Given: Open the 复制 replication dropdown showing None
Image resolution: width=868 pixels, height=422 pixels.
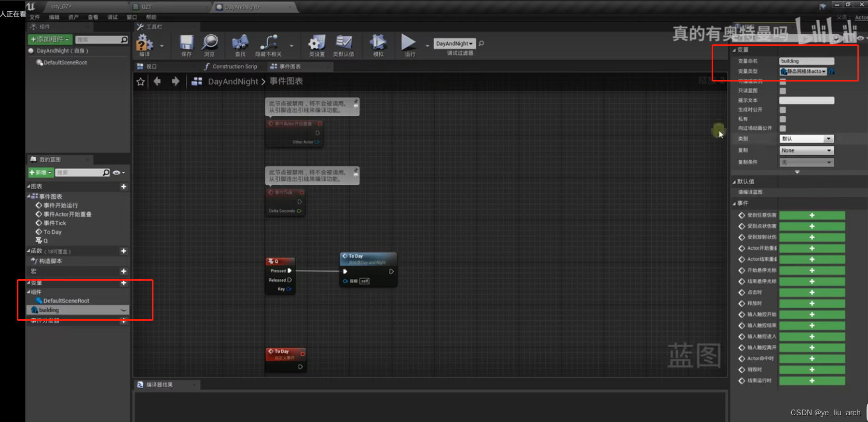Looking at the screenshot, I should coord(807,150).
